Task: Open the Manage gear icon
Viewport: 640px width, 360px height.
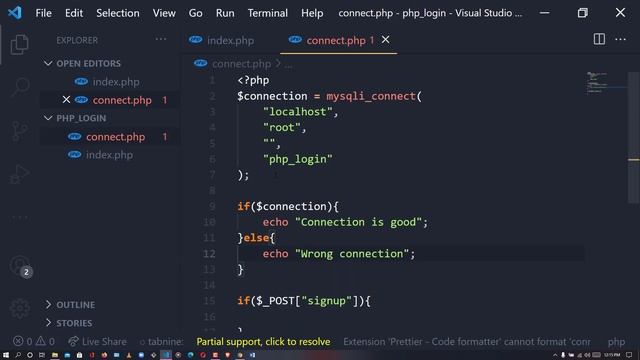Action: (x=19, y=308)
